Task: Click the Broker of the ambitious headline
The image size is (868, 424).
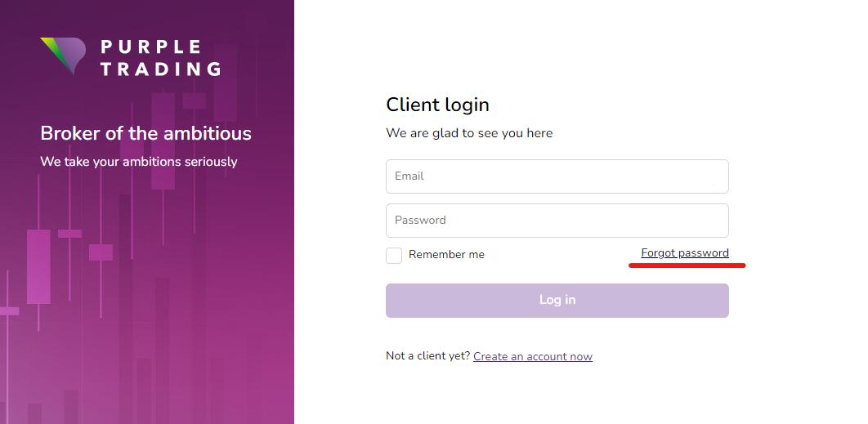Action: [145, 133]
